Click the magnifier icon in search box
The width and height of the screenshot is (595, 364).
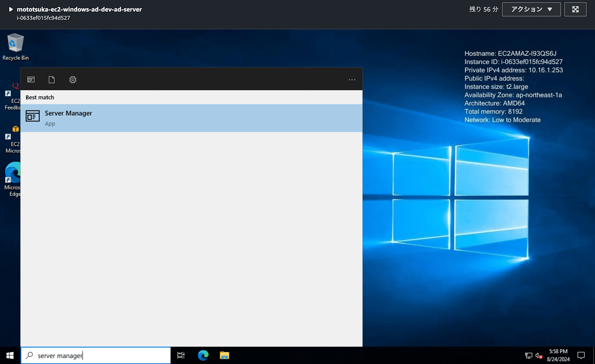(x=29, y=355)
